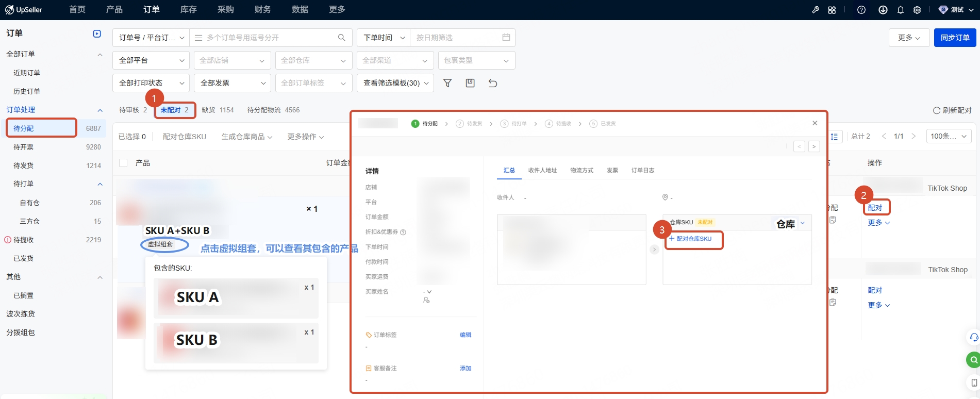Open the notification bell
Image resolution: width=980 pixels, height=399 pixels.
pyautogui.click(x=901, y=10)
